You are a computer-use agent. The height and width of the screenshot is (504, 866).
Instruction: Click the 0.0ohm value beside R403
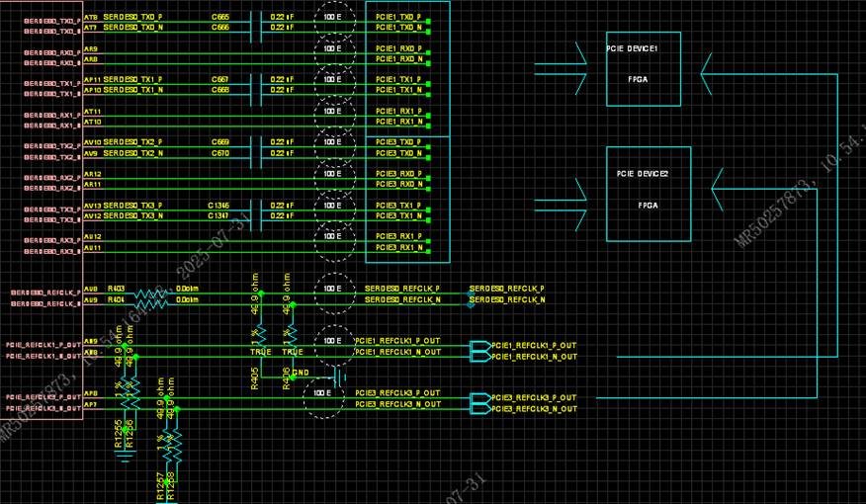[187, 289]
